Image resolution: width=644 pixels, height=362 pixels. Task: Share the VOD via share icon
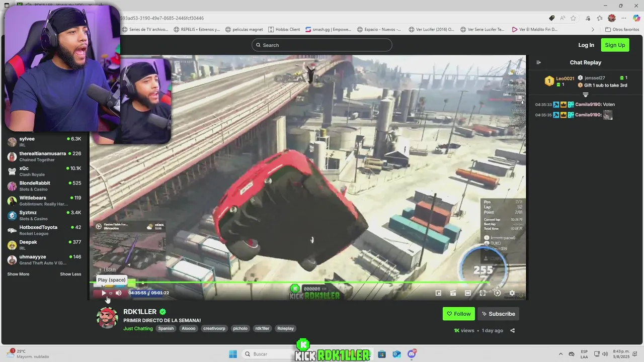pos(512,331)
